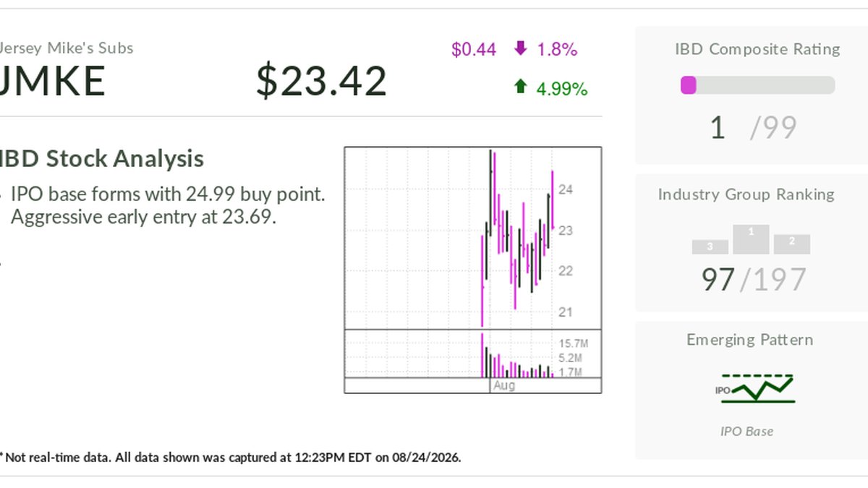Click the IBD Composite Rating progress bar

click(x=757, y=85)
